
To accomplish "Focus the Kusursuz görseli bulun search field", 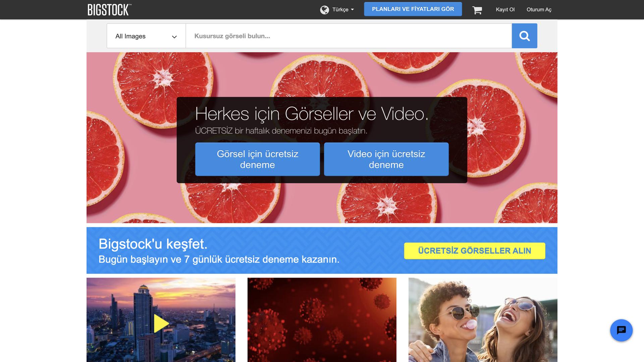I will pos(348,36).
